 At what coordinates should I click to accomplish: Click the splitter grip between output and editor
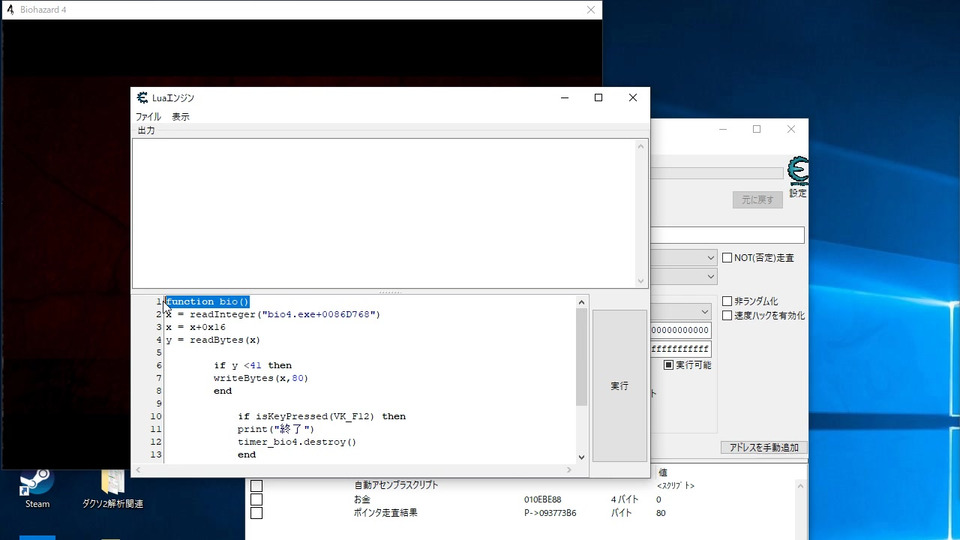pos(390,292)
